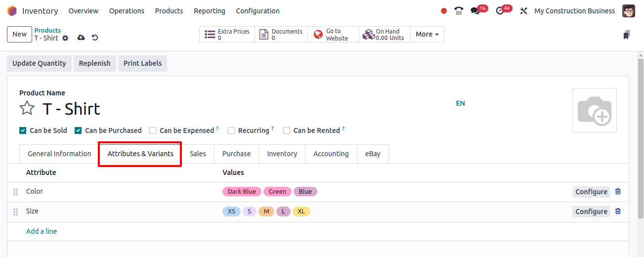The width and height of the screenshot is (644, 257).
Task: Click the S size tag
Action: 250,212
